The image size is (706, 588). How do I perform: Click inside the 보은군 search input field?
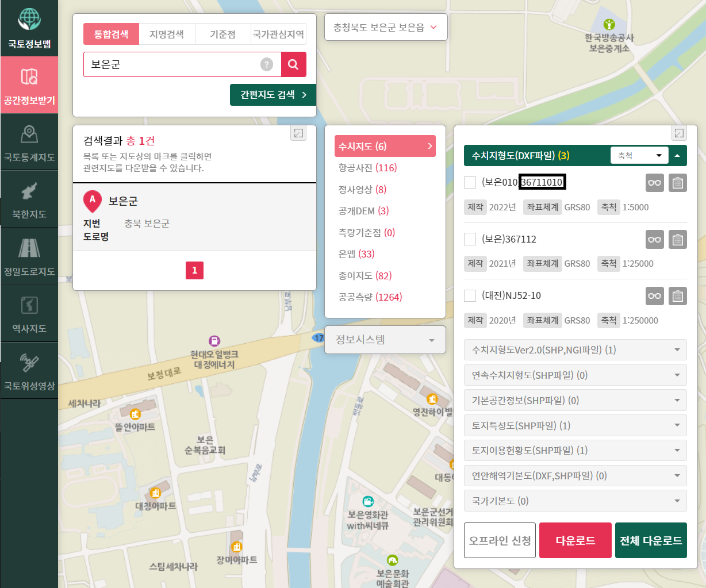click(172, 64)
